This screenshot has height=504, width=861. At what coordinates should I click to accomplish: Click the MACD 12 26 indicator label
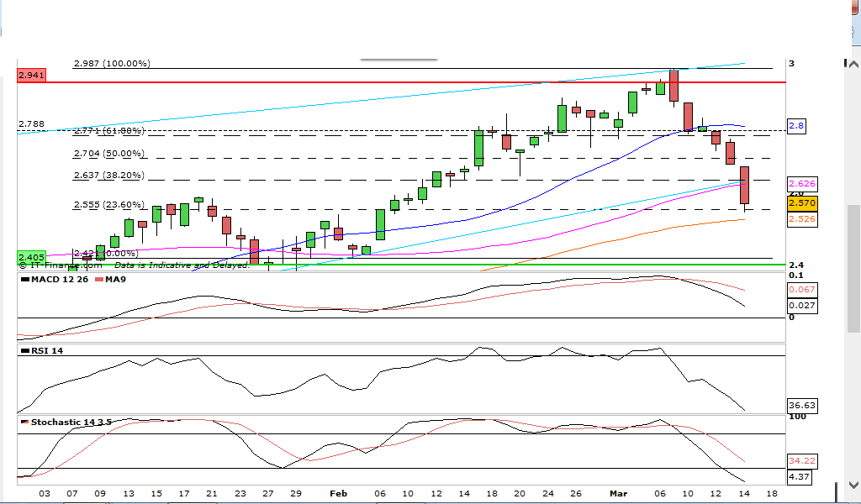[55, 279]
